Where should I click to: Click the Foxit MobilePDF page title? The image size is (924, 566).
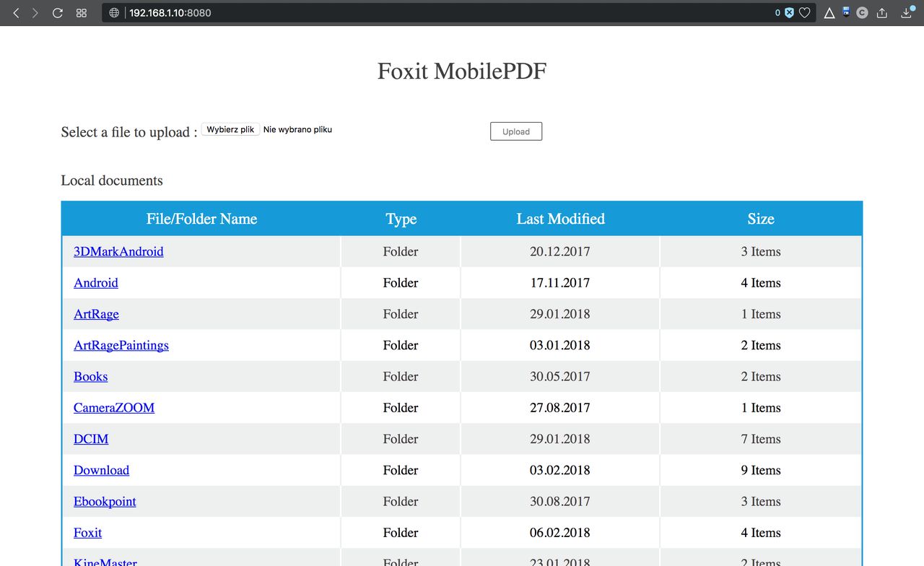tap(462, 71)
